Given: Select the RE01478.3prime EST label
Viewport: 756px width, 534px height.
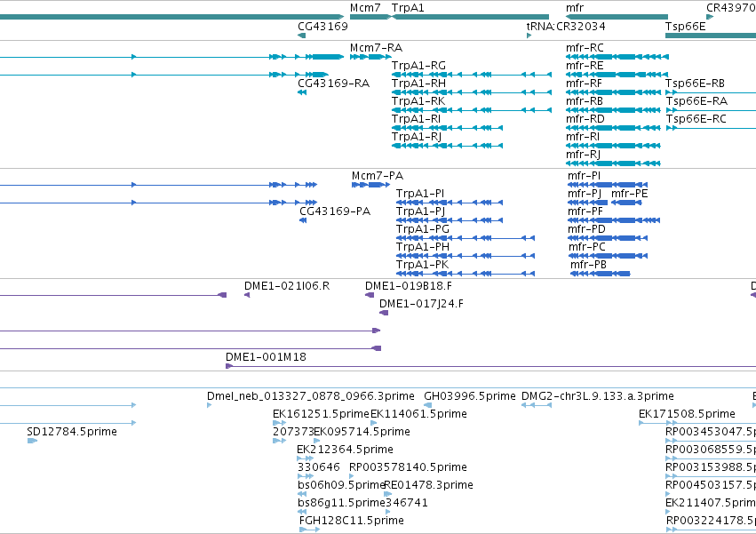Looking at the screenshot, I should 428,486.
